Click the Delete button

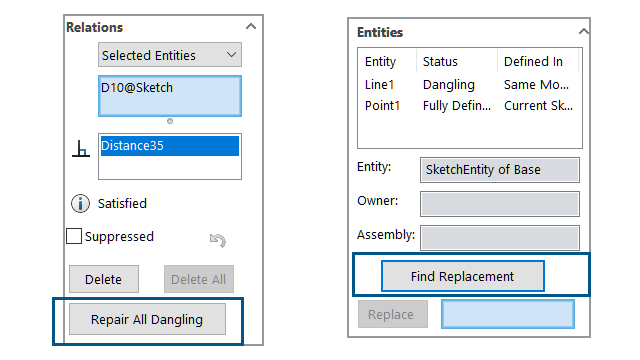tap(104, 279)
